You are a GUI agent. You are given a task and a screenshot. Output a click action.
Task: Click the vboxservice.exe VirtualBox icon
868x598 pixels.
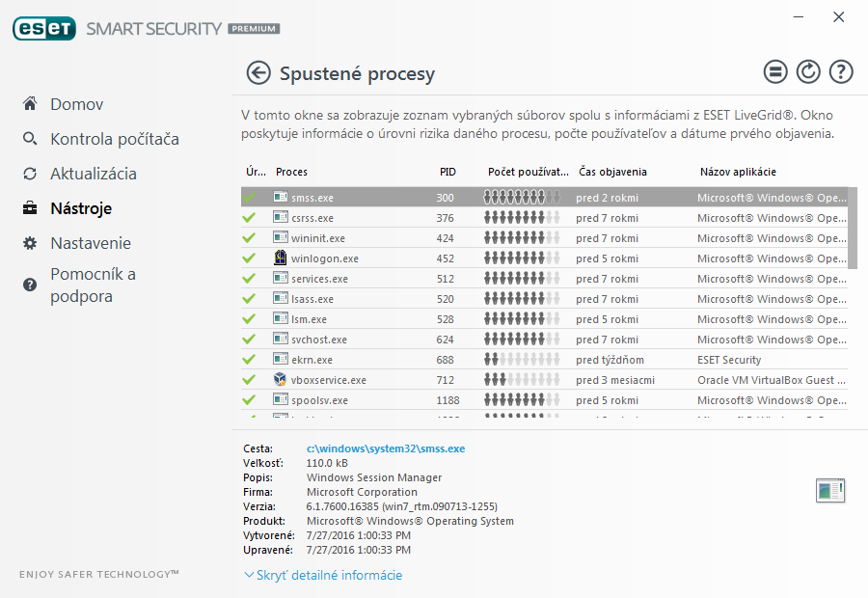pyautogui.click(x=281, y=379)
